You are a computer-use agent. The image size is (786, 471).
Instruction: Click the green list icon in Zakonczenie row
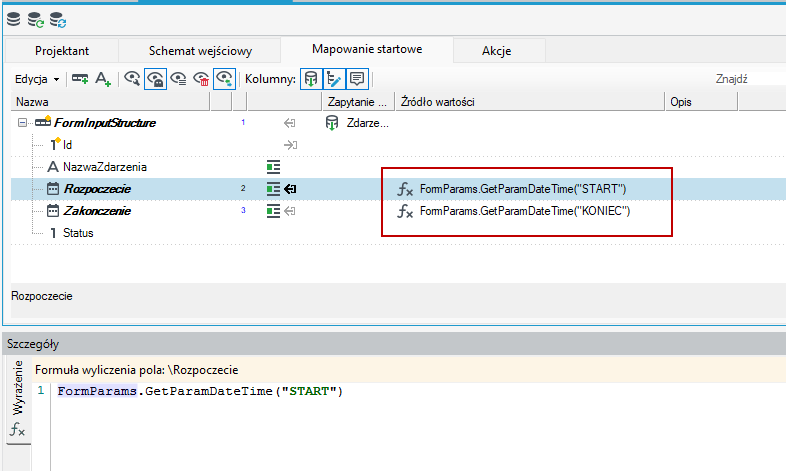[273, 211]
